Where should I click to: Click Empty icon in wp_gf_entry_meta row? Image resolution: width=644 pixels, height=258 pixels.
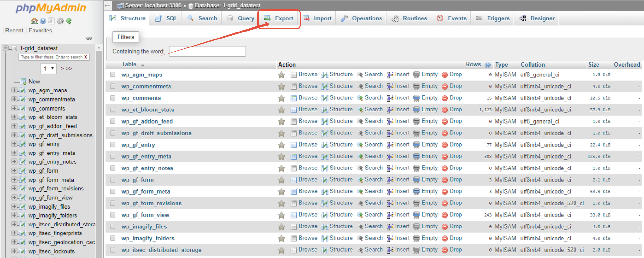416,156
